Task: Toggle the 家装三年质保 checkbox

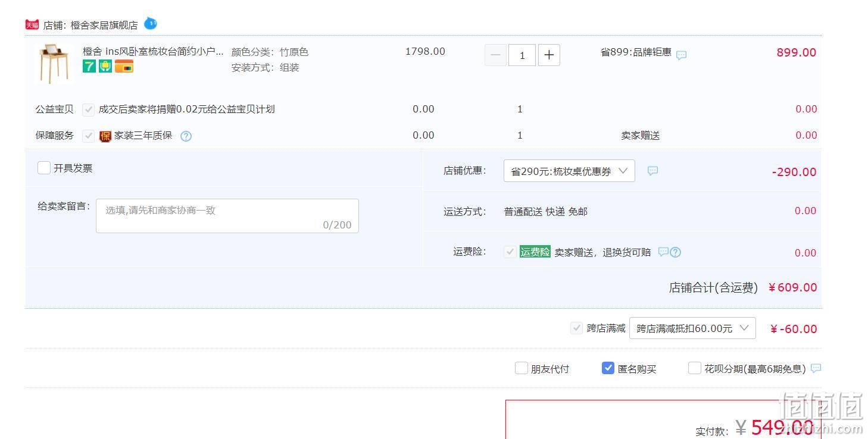Action: click(x=89, y=136)
